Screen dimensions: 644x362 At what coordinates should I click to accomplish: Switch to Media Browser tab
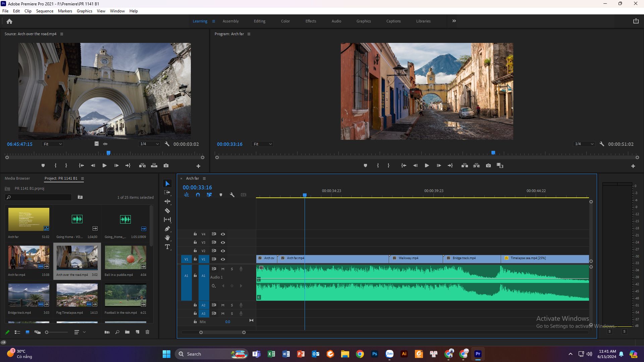[17, 178]
